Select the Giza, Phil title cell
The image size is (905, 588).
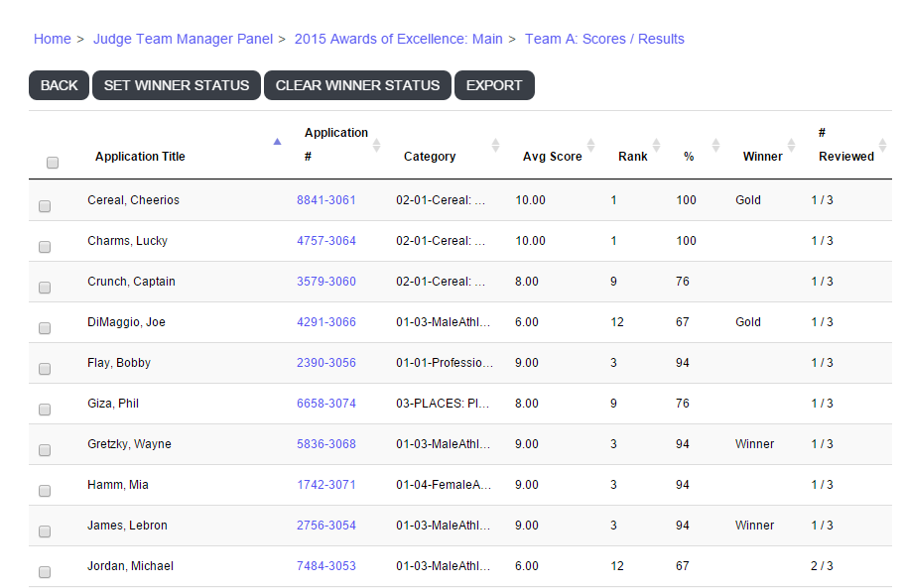113,403
